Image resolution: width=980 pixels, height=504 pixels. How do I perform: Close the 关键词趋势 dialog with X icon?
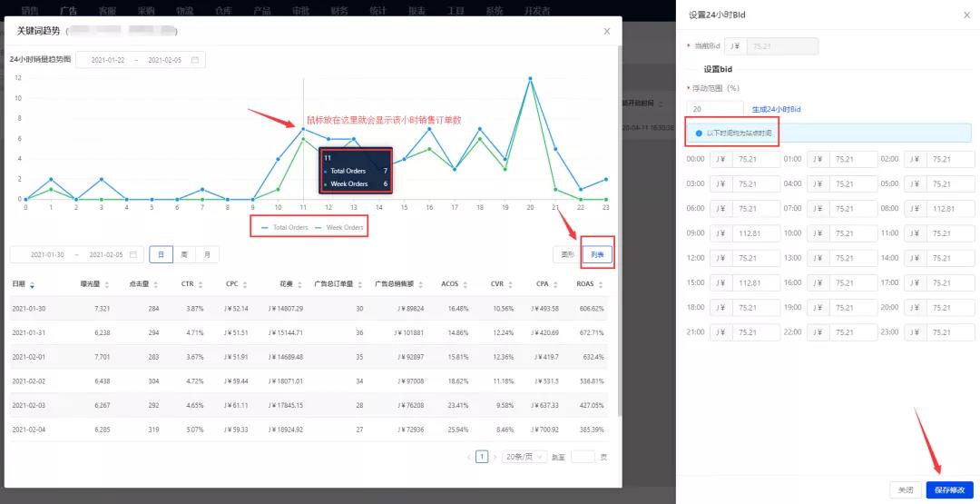click(x=607, y=31)
